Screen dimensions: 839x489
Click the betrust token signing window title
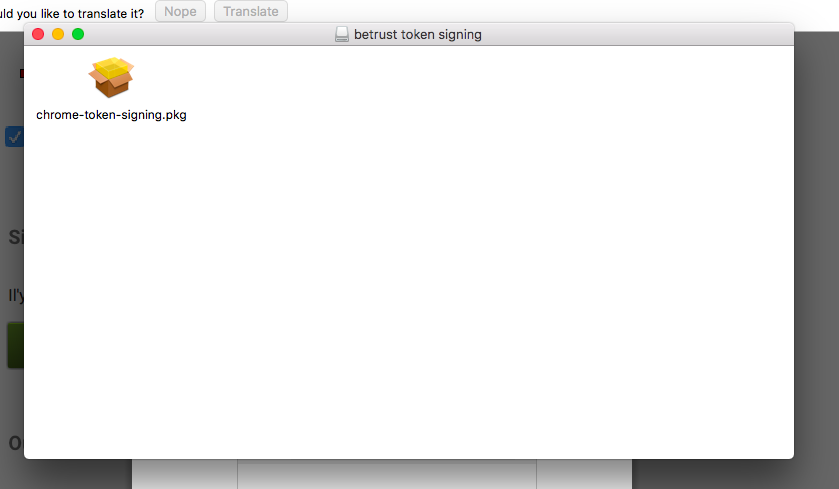(x=418, y=35)
